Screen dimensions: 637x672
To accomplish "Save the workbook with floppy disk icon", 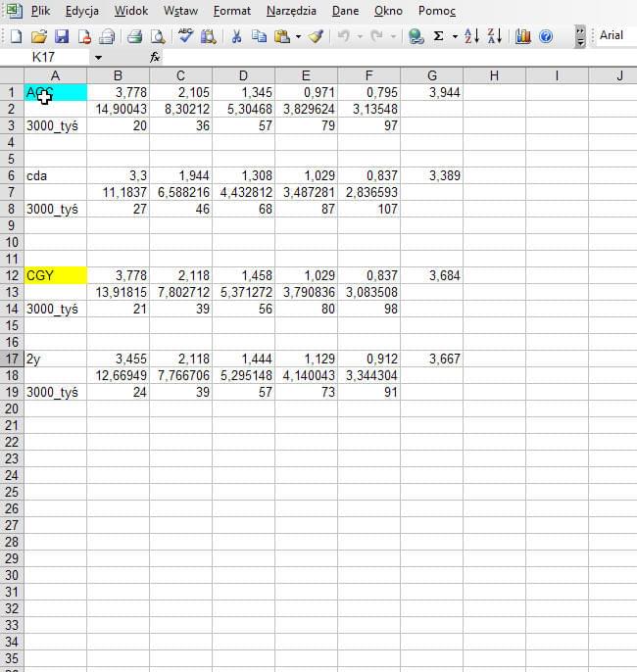I will pyautogui.click(x=62, y=36).
